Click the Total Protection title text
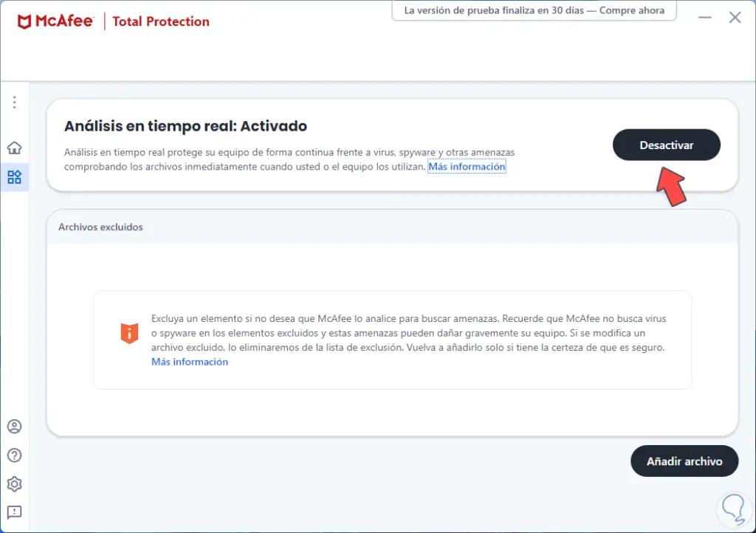 point(161,21)
